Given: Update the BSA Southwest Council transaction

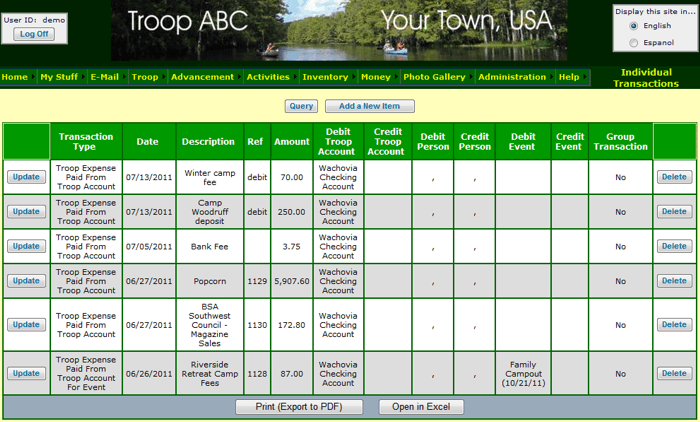Looking at the screenshot, I should point(26,325).
